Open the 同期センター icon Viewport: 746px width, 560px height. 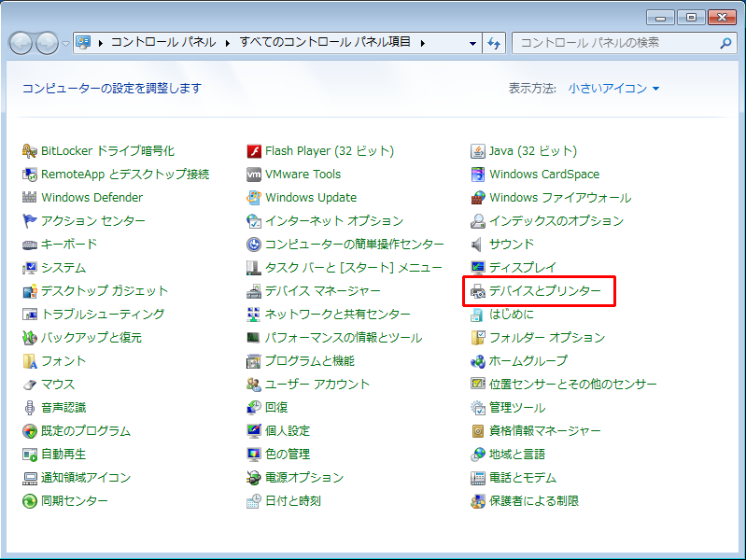30,501
